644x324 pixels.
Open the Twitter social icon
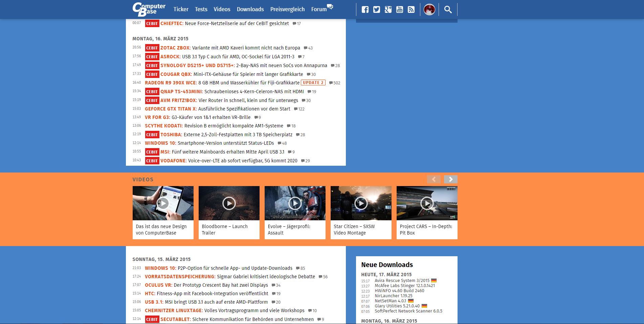(x=376, y=9)
